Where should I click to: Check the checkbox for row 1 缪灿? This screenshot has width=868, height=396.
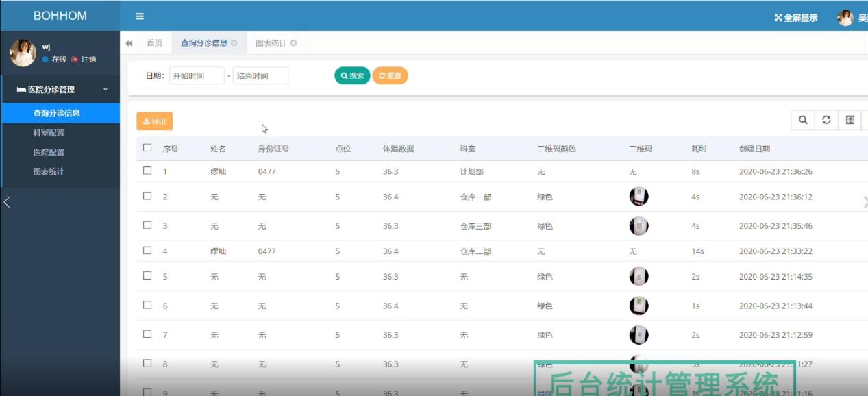[x=147, y=171]
